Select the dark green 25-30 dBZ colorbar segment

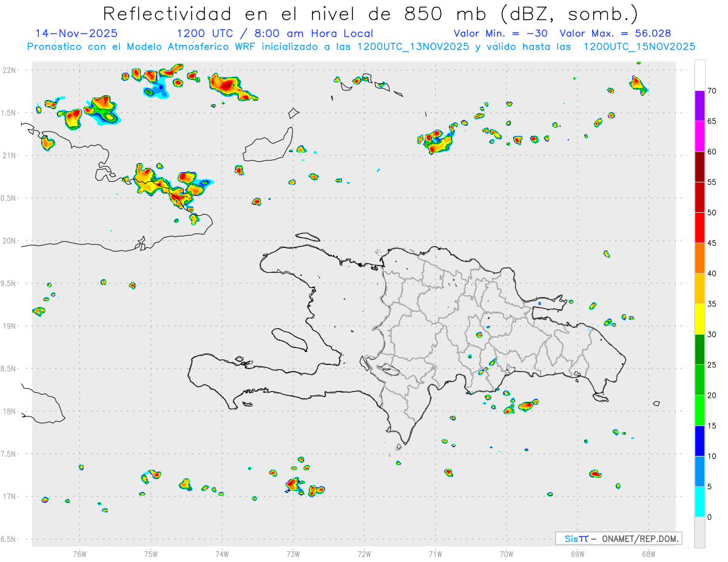click(x=699, y=350)
